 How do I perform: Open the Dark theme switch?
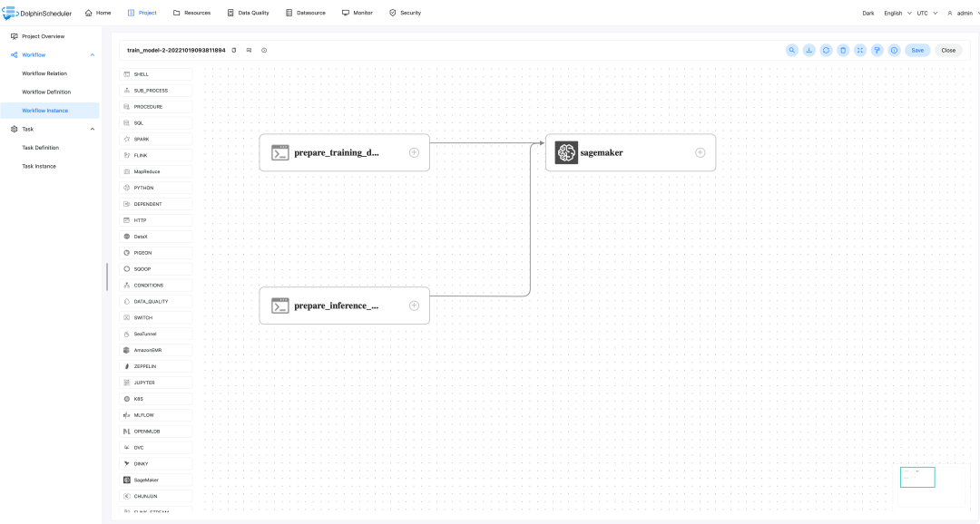tap(868, 13)
